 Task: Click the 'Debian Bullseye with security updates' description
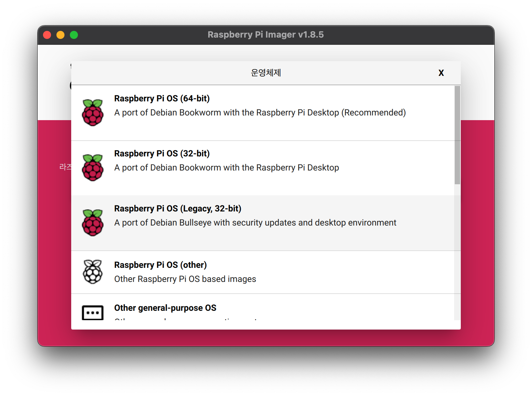(x=255, y=222)
